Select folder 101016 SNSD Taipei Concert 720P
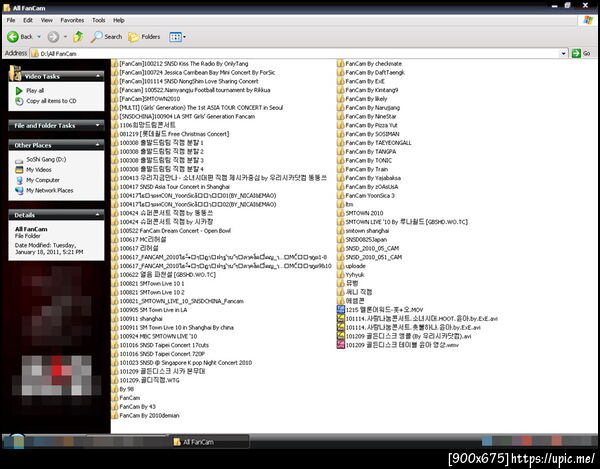 (x=158, y=354)
